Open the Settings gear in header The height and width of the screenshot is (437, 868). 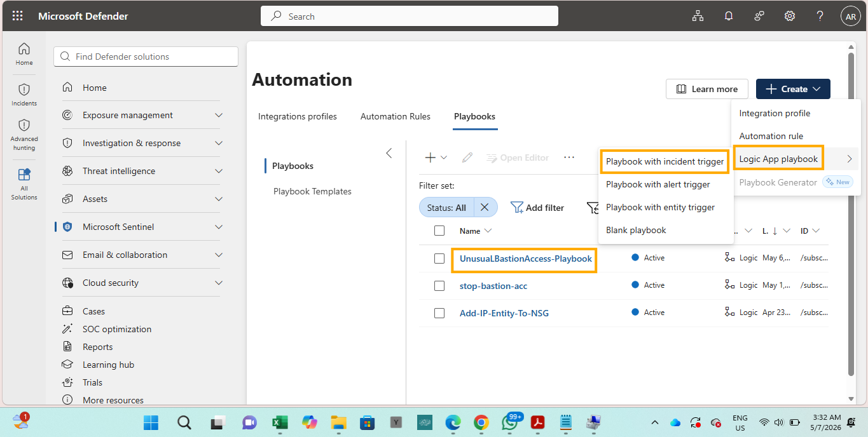pyautogui.click(x=790, y=17)
